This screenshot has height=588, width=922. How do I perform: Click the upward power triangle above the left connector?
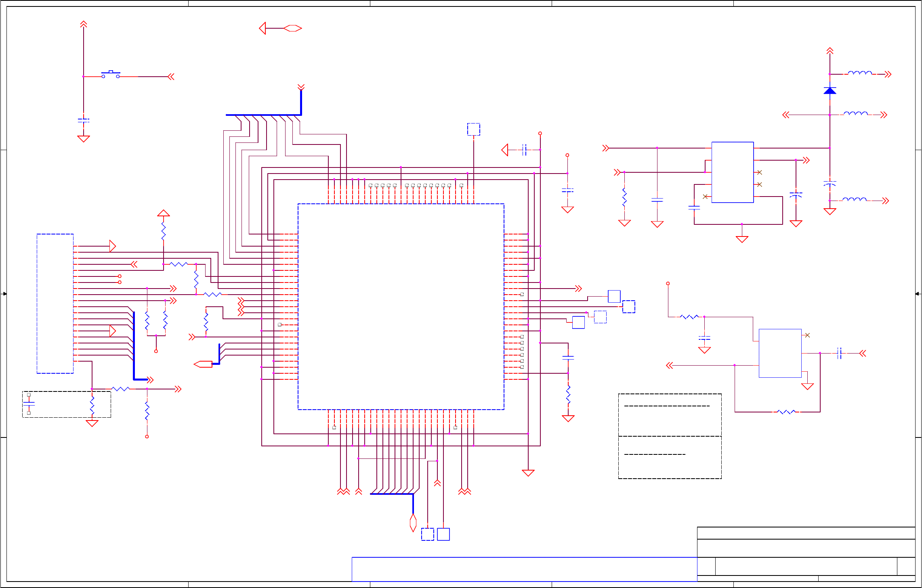click(x=164, y=213)
